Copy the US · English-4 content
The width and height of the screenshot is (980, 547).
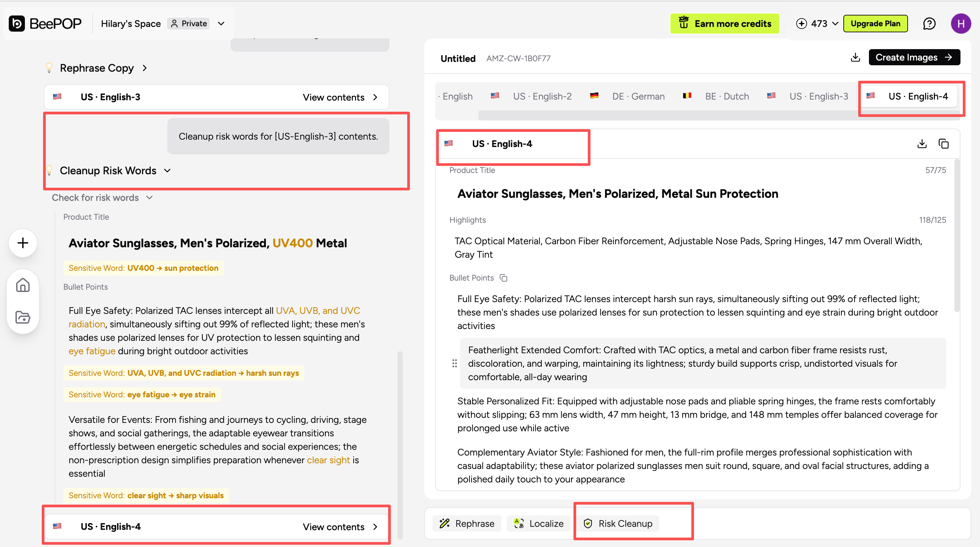coord(943,144)
